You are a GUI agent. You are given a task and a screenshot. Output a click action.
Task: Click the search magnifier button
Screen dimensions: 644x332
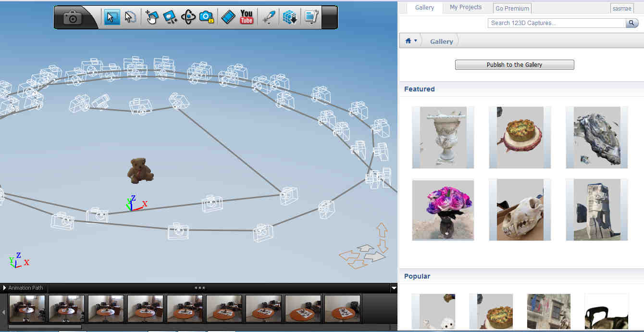[632, 23]
